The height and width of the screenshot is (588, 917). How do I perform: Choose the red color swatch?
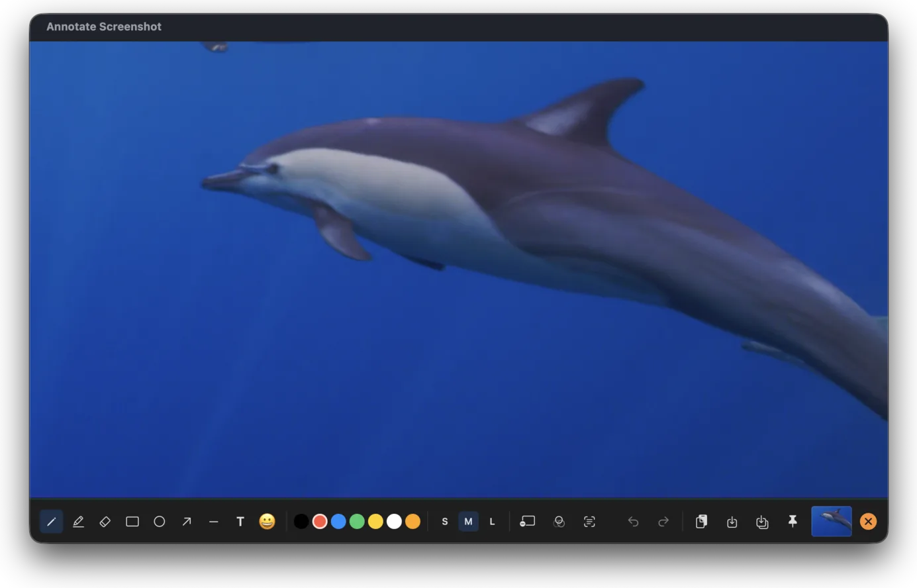[x=320, y=522]
